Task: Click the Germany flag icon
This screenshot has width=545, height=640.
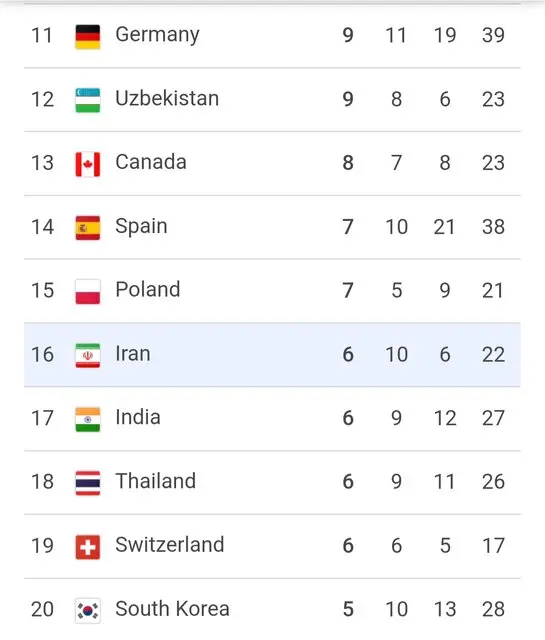Action: pos(87,37)
